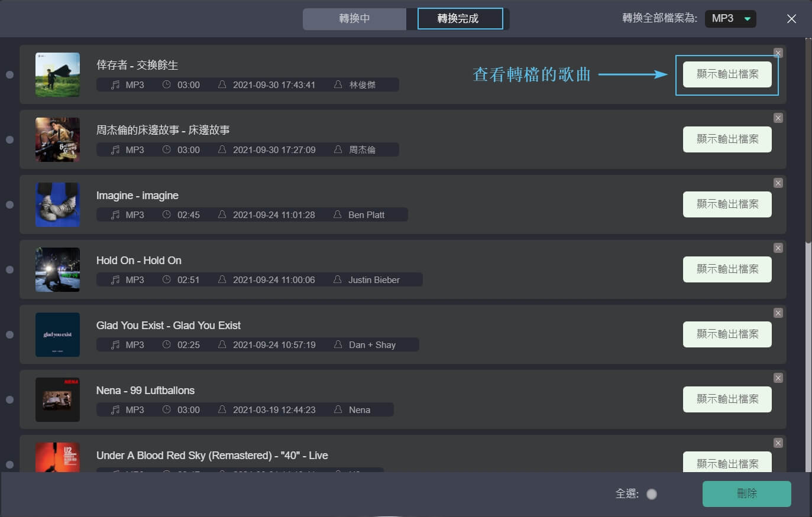Click the clock icon beside 02:45
Viewport: 812px width, 517px height.
click(167, 214)
